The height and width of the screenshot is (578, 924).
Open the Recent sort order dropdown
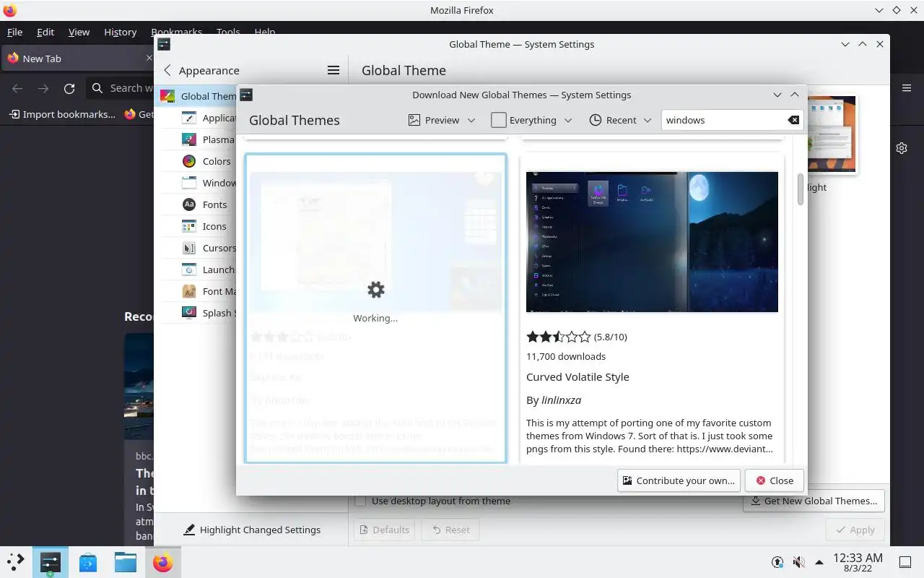pyautogui.click(x=621, y=120)
